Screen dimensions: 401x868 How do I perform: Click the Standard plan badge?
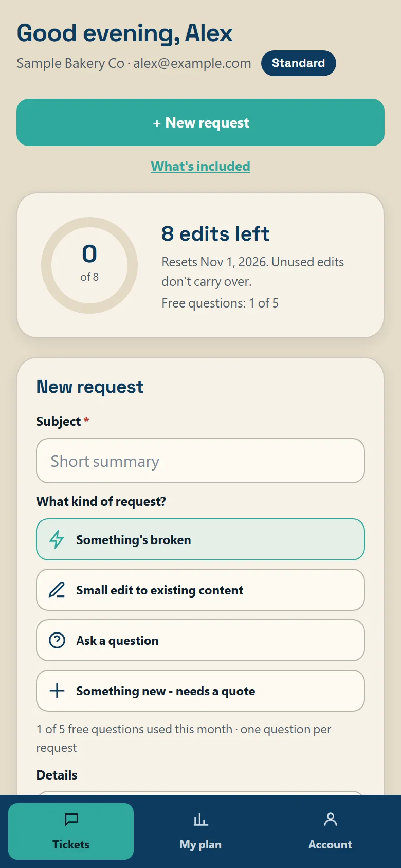[298, 63]
